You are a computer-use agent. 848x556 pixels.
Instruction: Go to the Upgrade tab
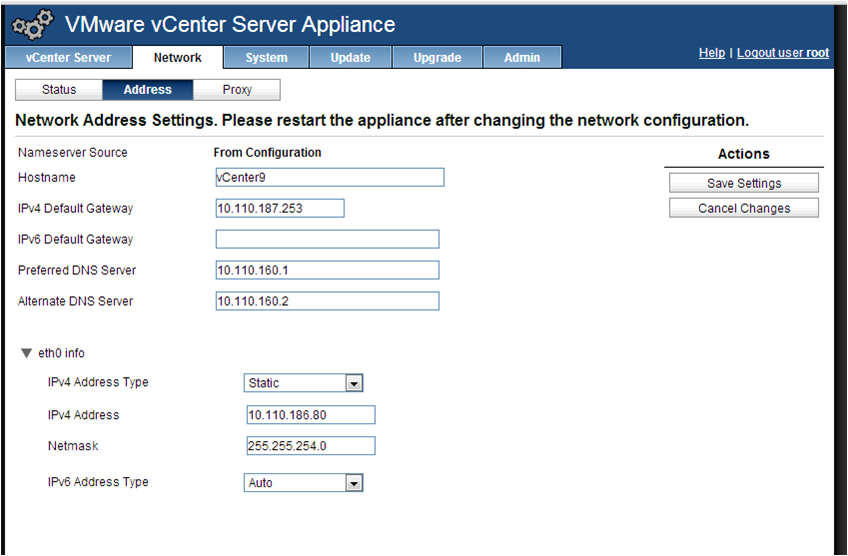pyautogui.click(x=437, y=57)
